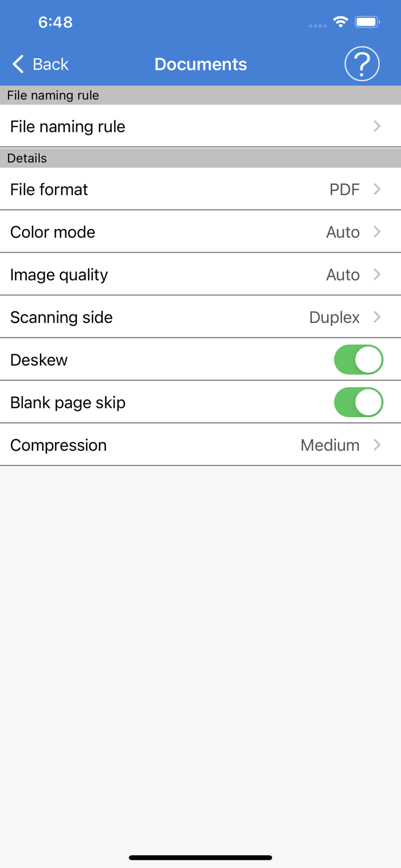Screen dimensions: 401x868
Task: Open the Help screen via question mark icon
Action: tap(362, 64)
